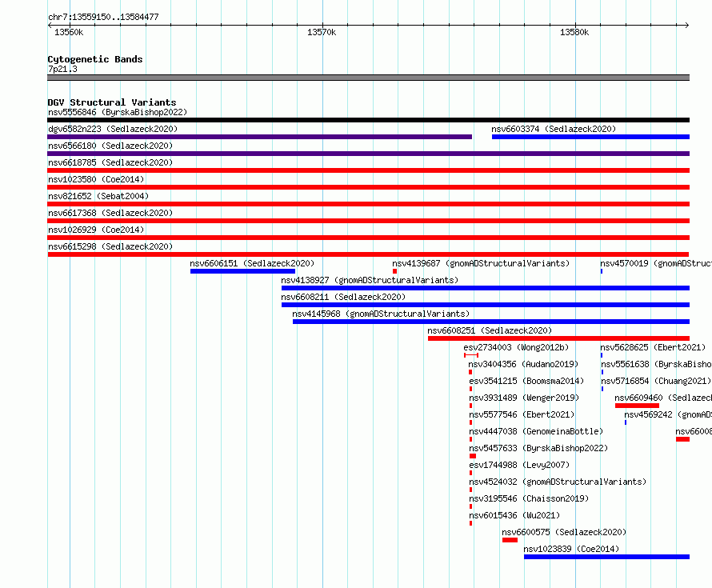Select the nsv6617368 (Sedlazeck2020) label
Screen dimensions: 712x588
pyautogui.click(x=110, y=213)
